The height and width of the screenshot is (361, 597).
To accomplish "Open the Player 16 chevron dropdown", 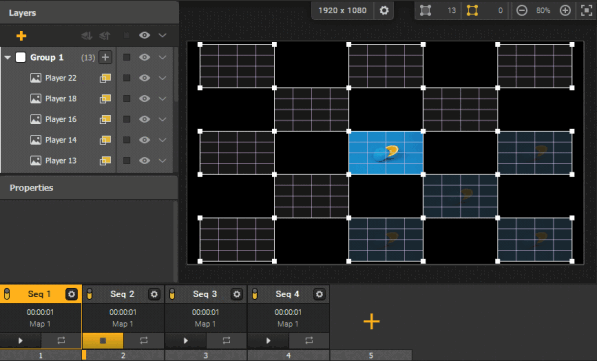I will (x=163, y=119).
